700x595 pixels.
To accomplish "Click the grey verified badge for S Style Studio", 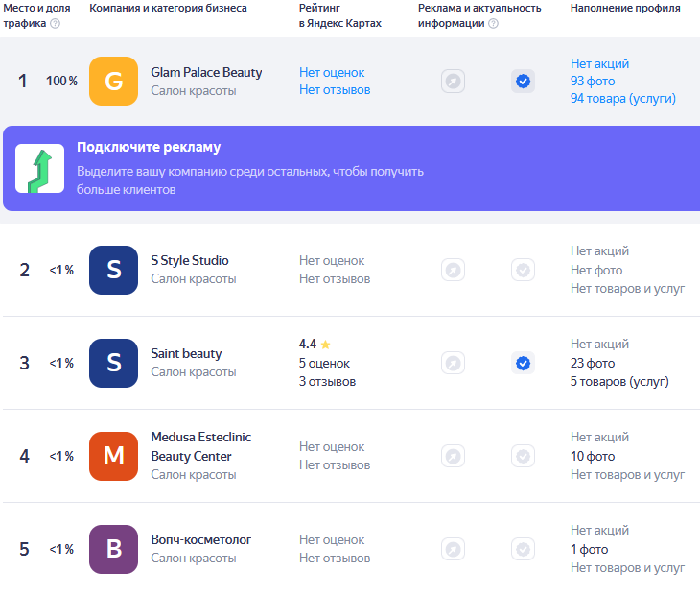I will pyautogui.click(x=524, y=270).
